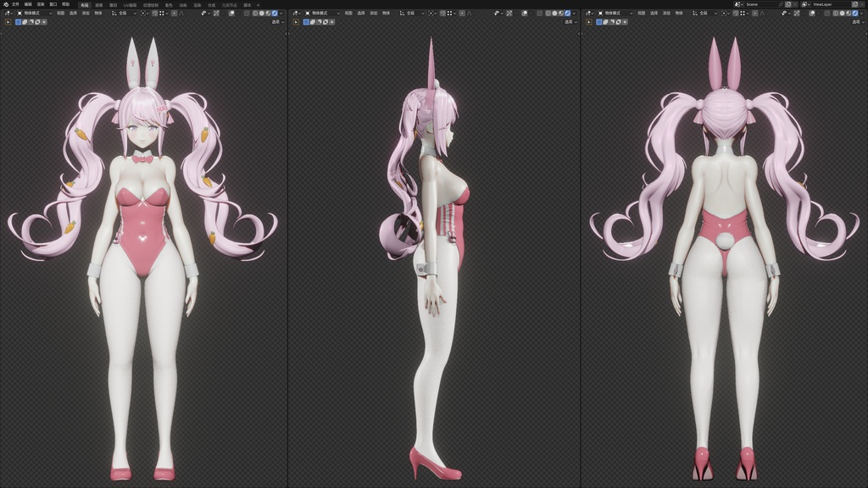The height and width of the screenshot is (488, 868).
Task: Open the 全局 transform orientation dropdown
Action: click(x=125, y=14)
